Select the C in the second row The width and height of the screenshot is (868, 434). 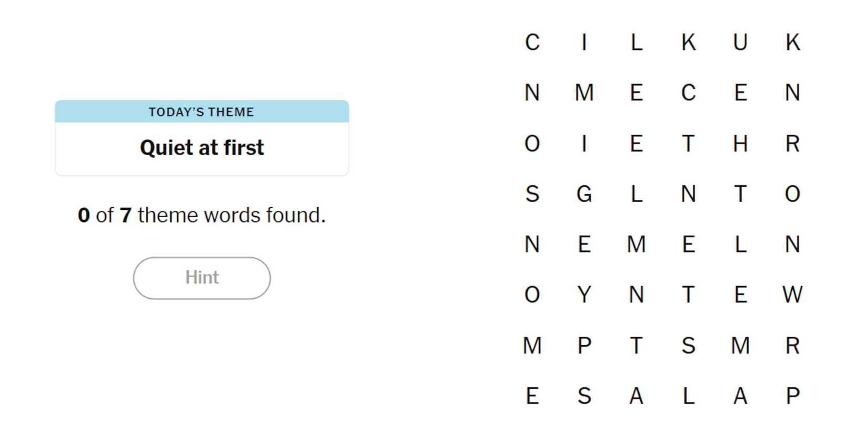[x=688, y=93]
